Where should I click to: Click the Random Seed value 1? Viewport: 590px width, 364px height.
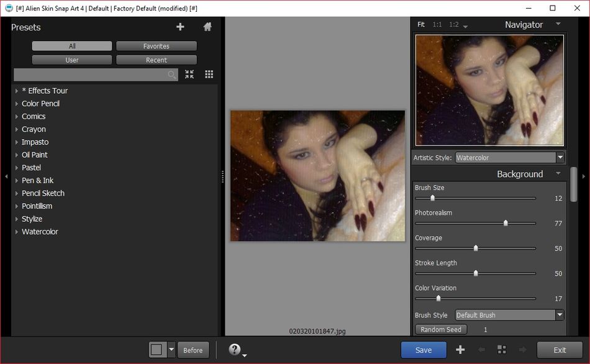pyautogui.click(x=486, y=330)
